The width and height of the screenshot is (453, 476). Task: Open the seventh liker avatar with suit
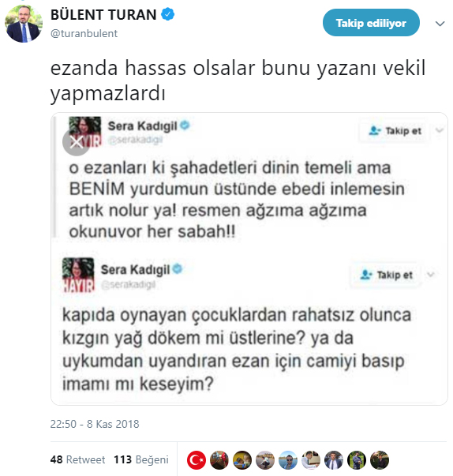click(x=334, y=460)
